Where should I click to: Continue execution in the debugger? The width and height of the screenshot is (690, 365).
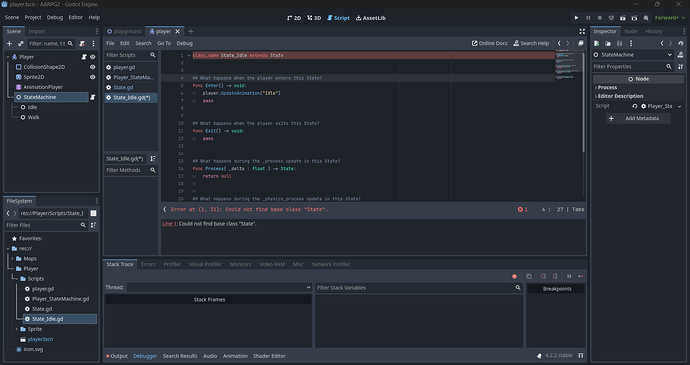click(x=580, y=276)
